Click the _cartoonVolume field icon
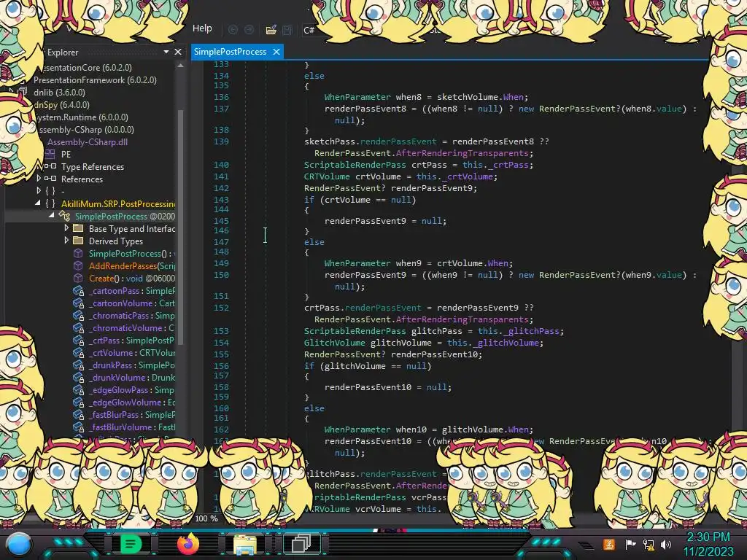Viewport: 747px width, 560px height. tap(79, 303)
